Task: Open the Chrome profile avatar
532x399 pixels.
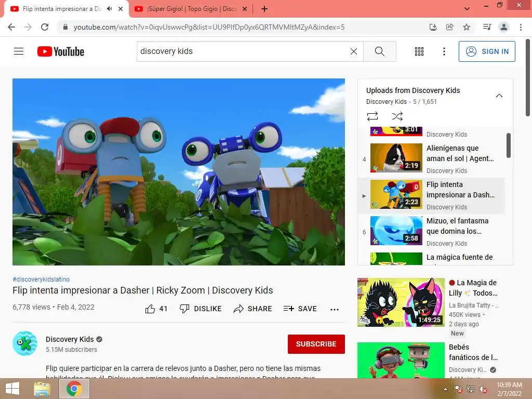Action: pyautogui.click(x=504, y=27)
